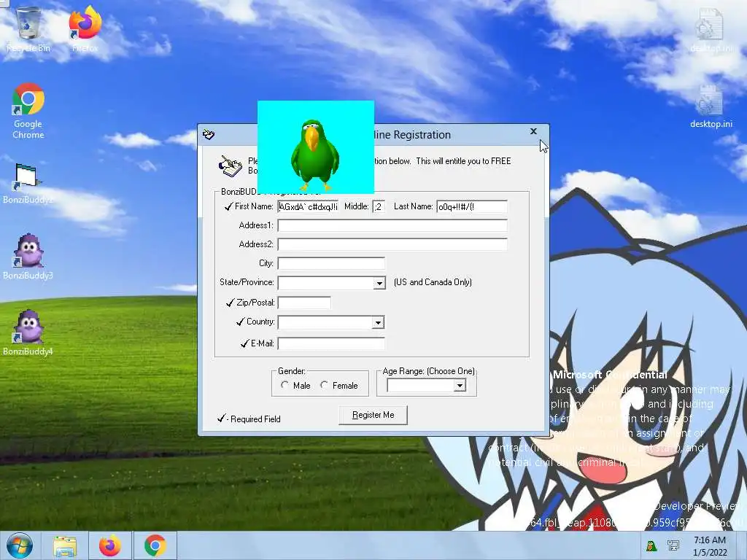
Task: Click the "Age Range: (Choose One)" label
Action: (429, 371)
